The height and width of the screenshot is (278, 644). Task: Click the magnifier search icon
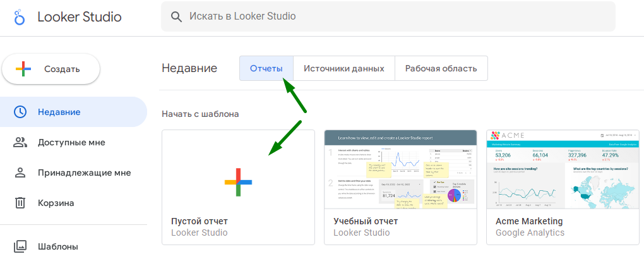(x=176, y=17)
